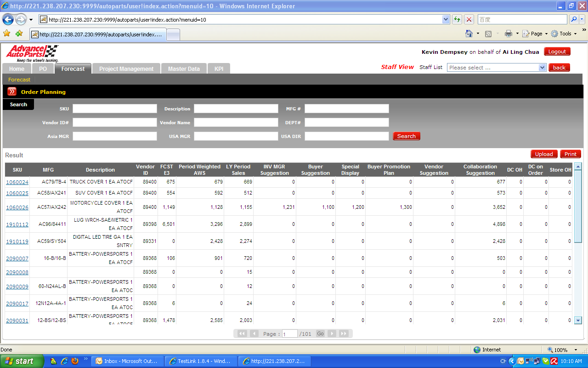The width and height of the screenshot is (588, 368).
Task: Click the Home page icon in toolbar
Action: (x=469, y=34)
